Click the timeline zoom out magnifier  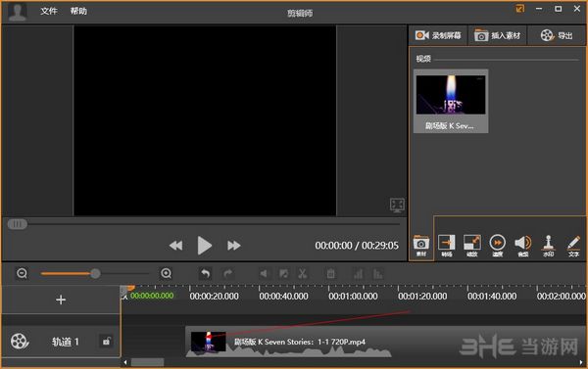(23, 273)
